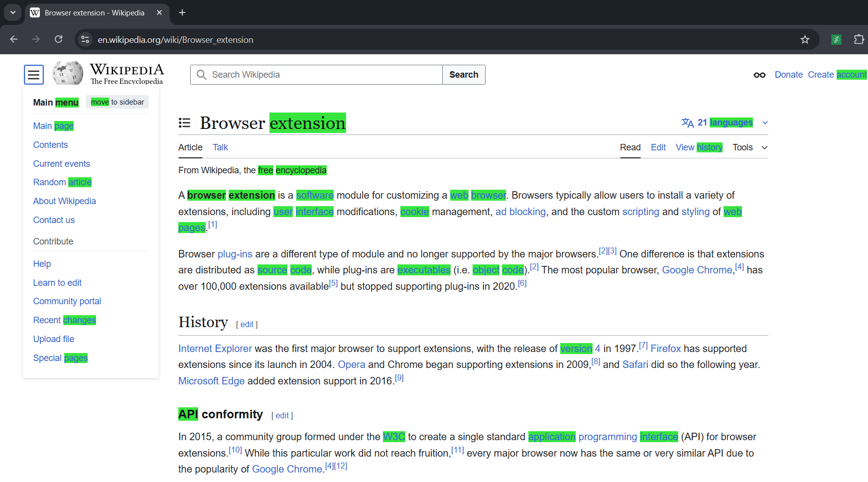868x482 pixels.
Task: View site information icon in address bar
Action: click(86, 40)
